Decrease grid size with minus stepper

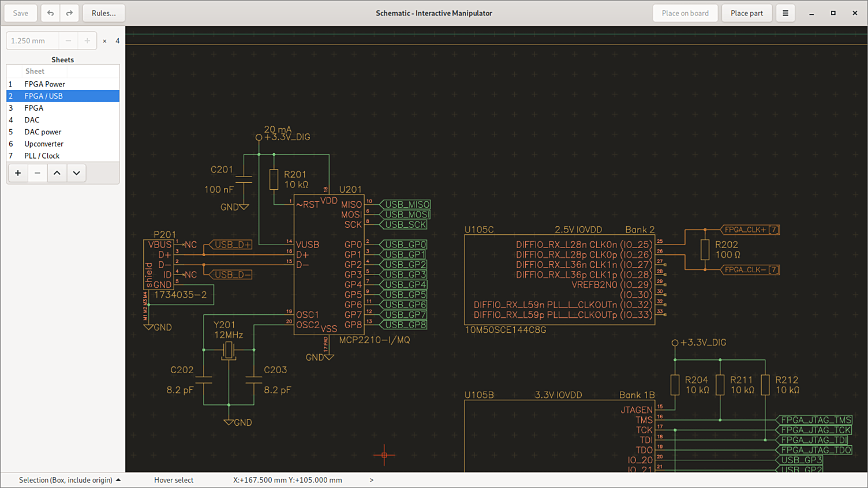tap(68, 41)
